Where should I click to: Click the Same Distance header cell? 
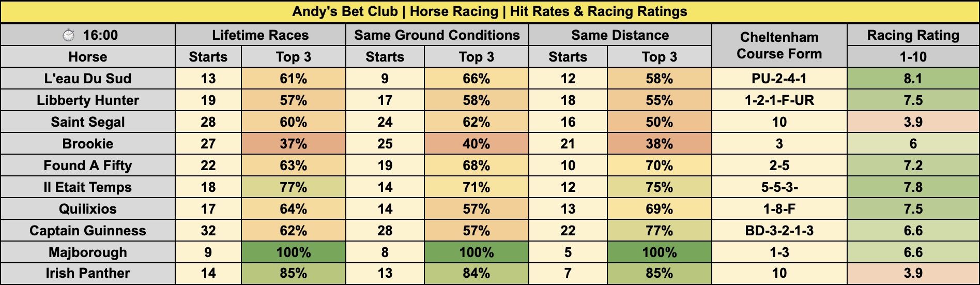coord(620,35)
